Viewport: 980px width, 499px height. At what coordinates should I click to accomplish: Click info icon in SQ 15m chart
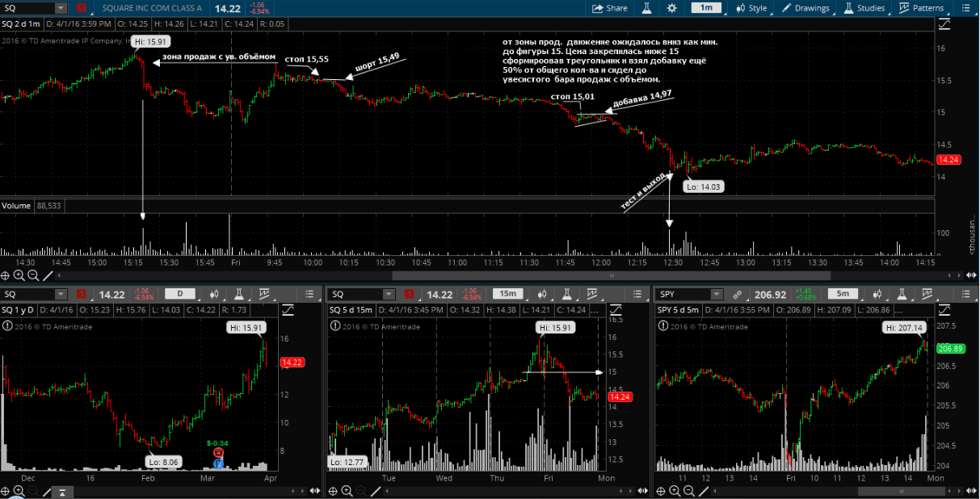334,325
